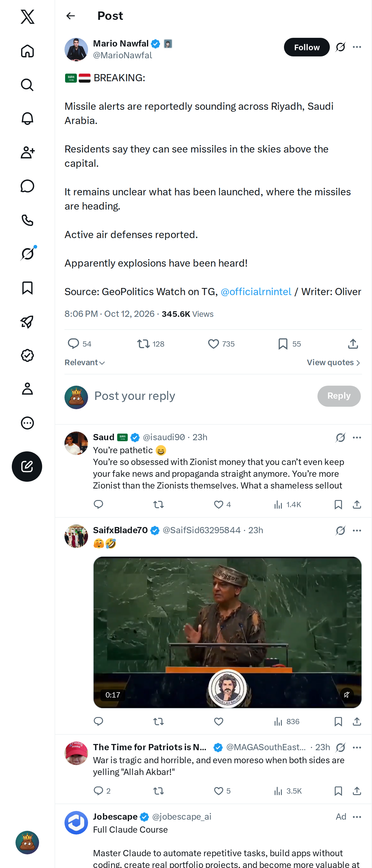Click the compose post button
The height and width of the screenshot is (868, 372).
pyautogui.click(x=27, y=466)
